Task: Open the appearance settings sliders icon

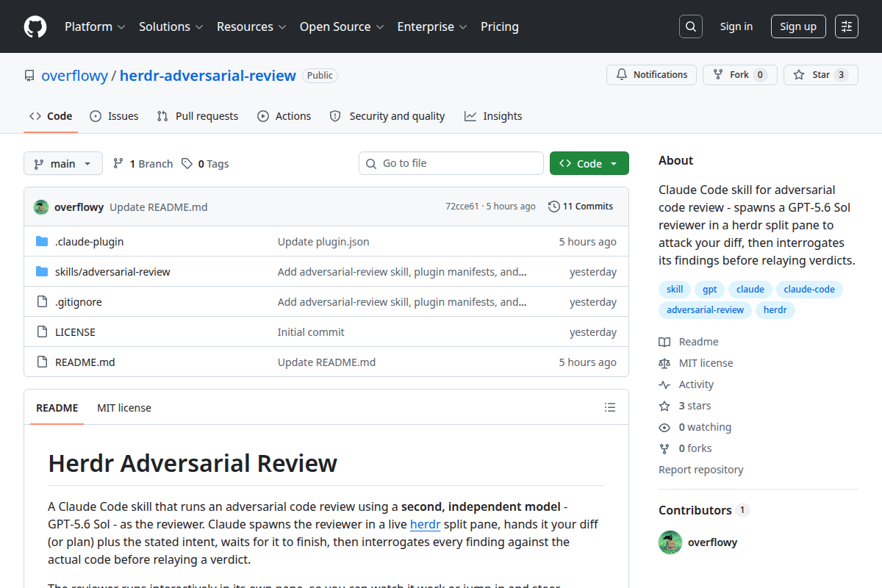Action: pyautogui.click(x=847, y=26)
